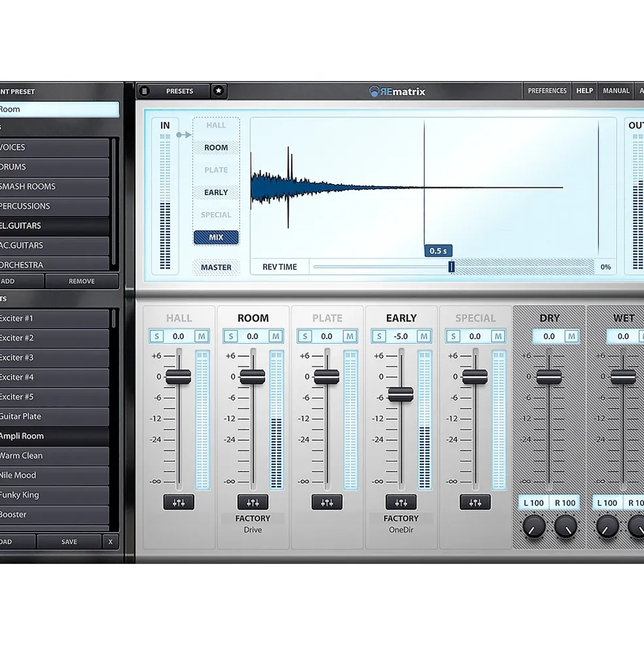
Task: Select the PLATE view tab
Action: [x=216, y=170]
